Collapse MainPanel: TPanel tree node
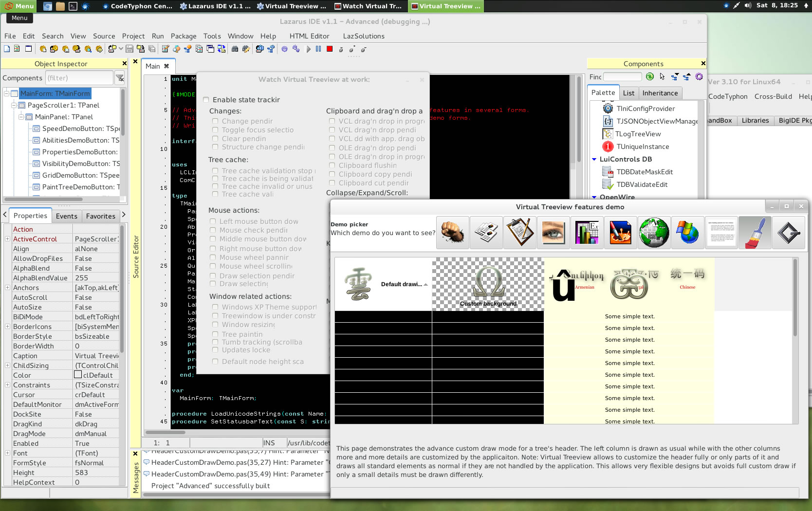 tap(21, 117)
